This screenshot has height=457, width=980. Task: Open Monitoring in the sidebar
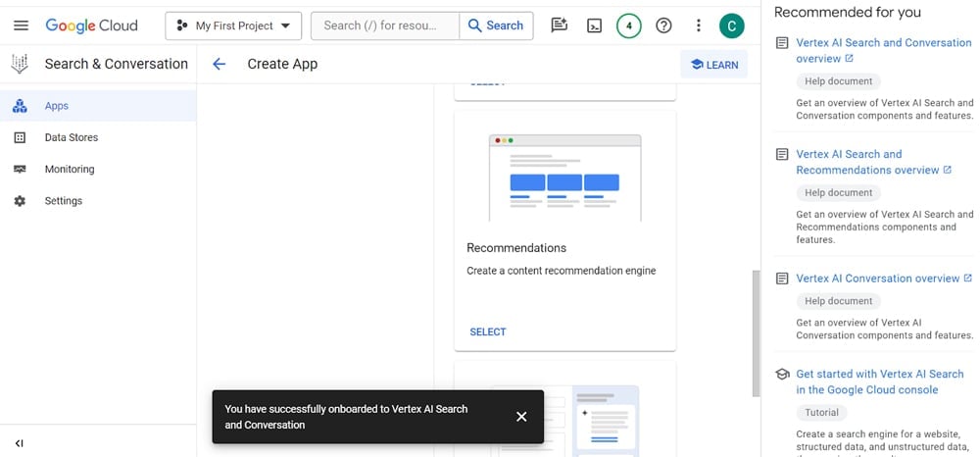[98, 169]
